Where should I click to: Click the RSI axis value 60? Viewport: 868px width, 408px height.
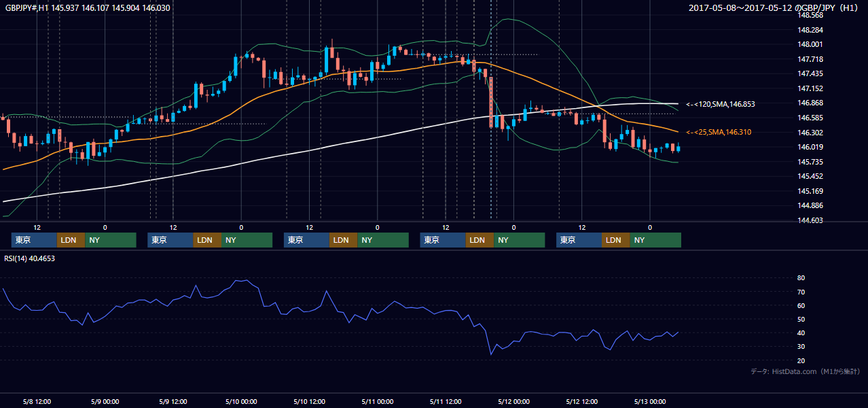click(x=801, y=305)
